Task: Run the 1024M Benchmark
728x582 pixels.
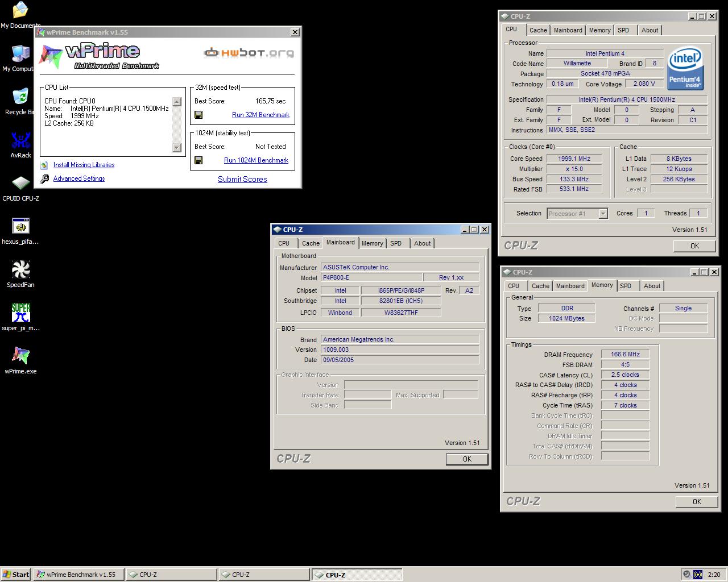Action: point(256,160)
